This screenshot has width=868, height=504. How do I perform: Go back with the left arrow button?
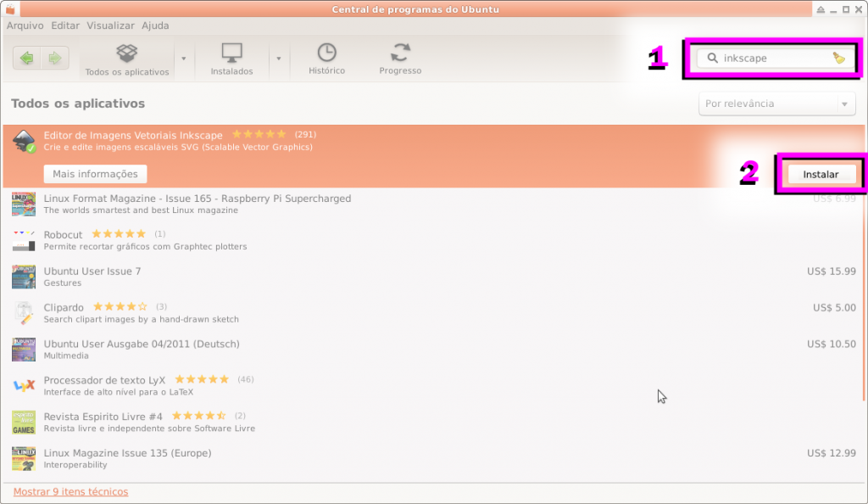[26, 58]
